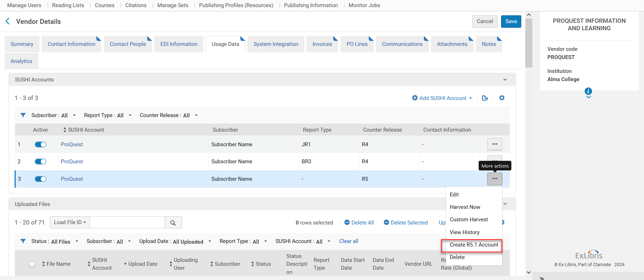Click the more actions button for the R5 row
This screenshot has width=644, height=280.
tap(495, 179)
